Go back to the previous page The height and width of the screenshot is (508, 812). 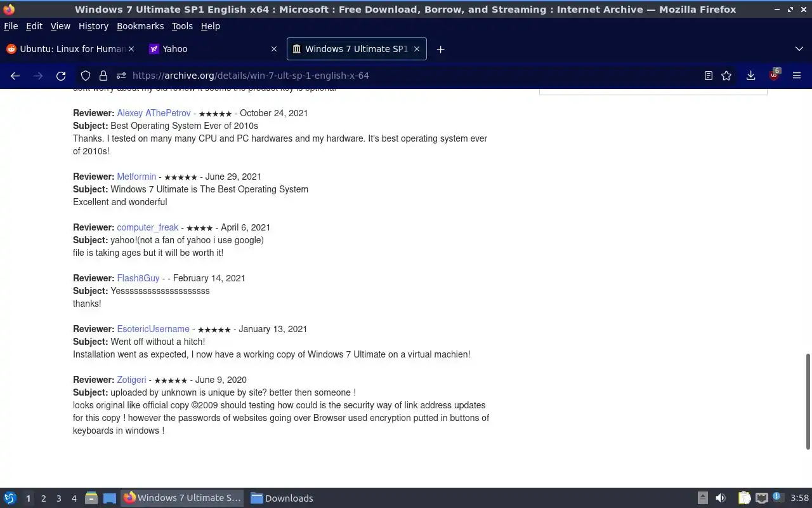tap(15, 76)
